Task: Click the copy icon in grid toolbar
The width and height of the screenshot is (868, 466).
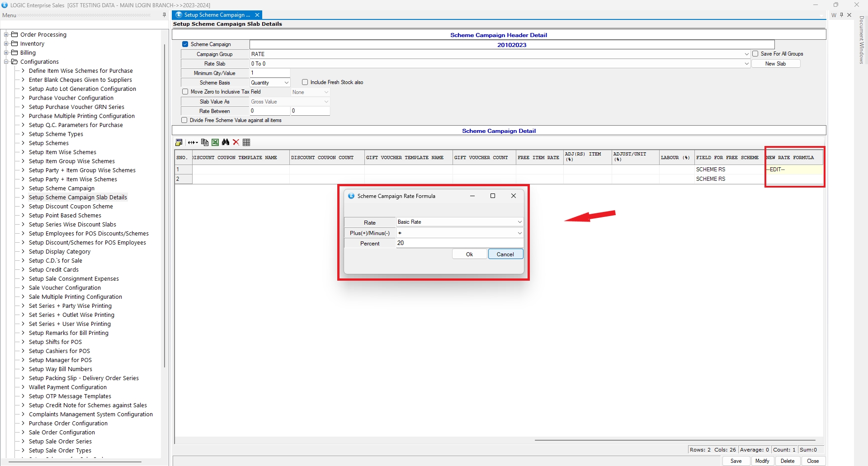Action: (205, 142)
